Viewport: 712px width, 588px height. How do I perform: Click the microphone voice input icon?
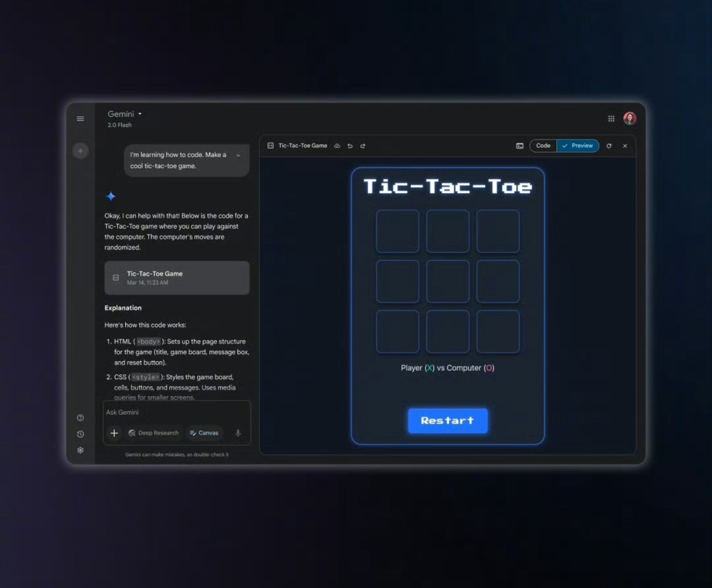(x=238, y=433)
